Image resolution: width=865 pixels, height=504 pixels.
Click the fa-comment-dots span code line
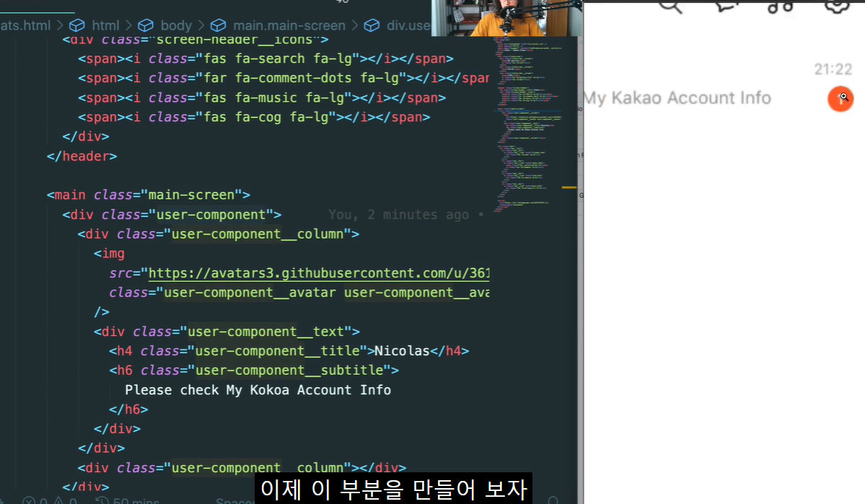point(284,79)
